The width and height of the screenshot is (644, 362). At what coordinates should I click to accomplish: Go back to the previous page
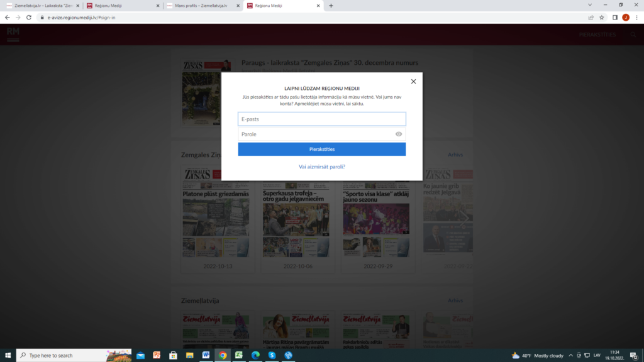pos(7,18)
